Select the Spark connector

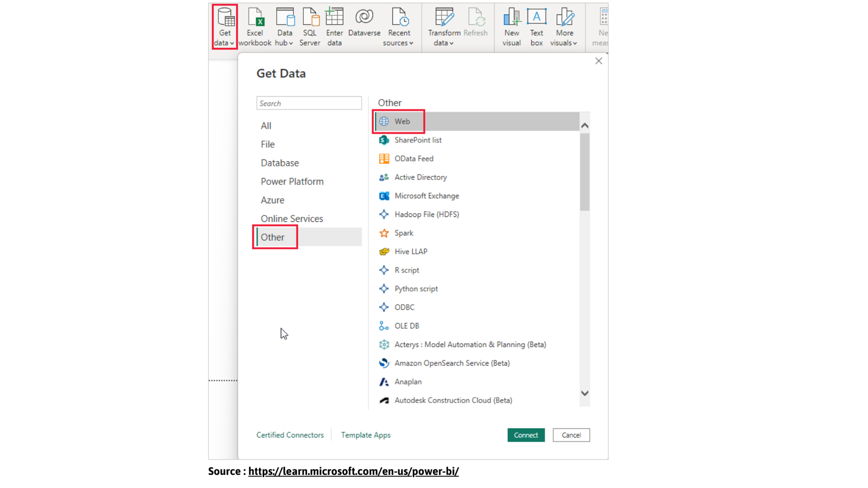pyautogui.click(x=476, y=233)
